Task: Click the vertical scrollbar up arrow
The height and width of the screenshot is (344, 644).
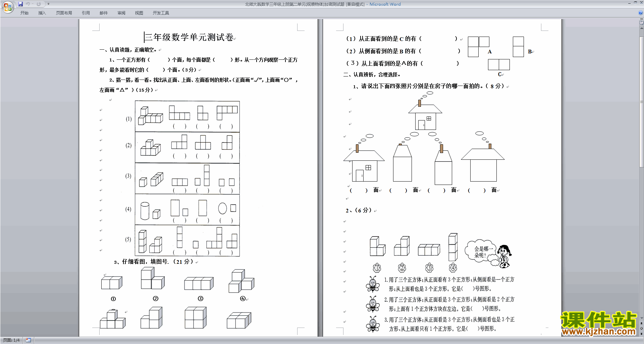Action: [642, 28]
